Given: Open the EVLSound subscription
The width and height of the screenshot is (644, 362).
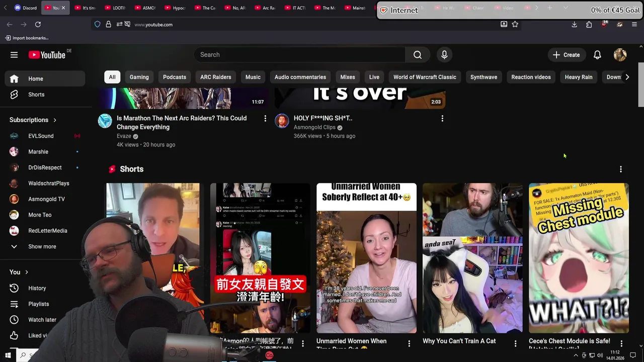Looking at the screenshot, I should (45, 136).
